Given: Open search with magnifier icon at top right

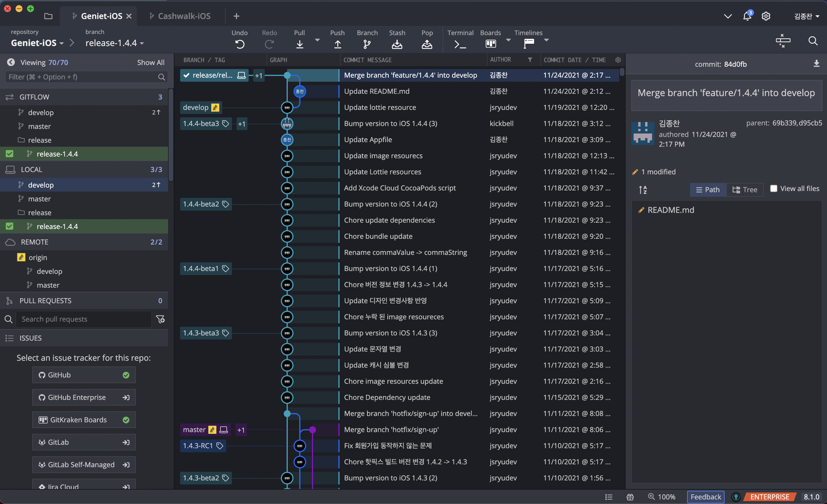Looking at the screenshot, I should tap(813, 41).
